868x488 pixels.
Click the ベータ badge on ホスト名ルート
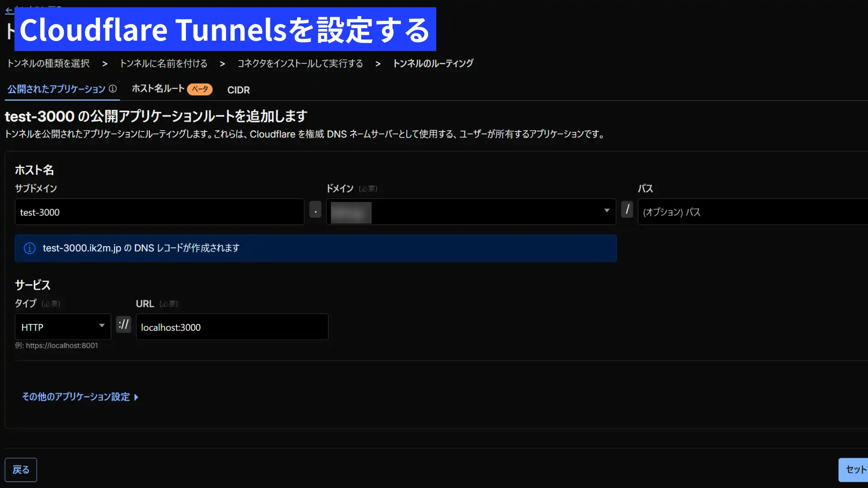pyautogui.click(x=199, y=89)
